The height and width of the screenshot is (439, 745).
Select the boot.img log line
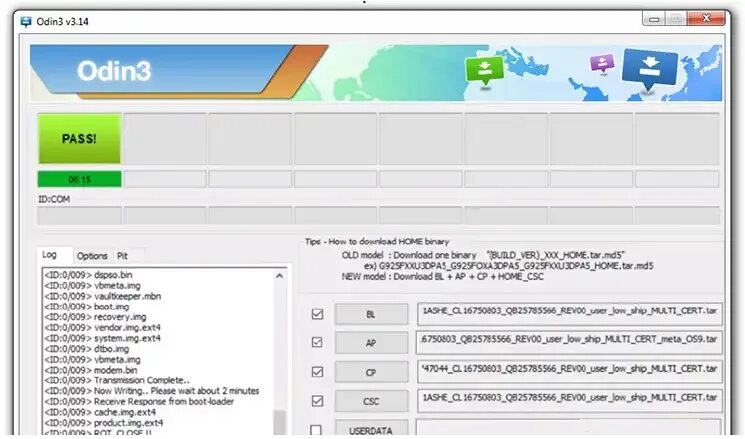(x=86, y=306)
